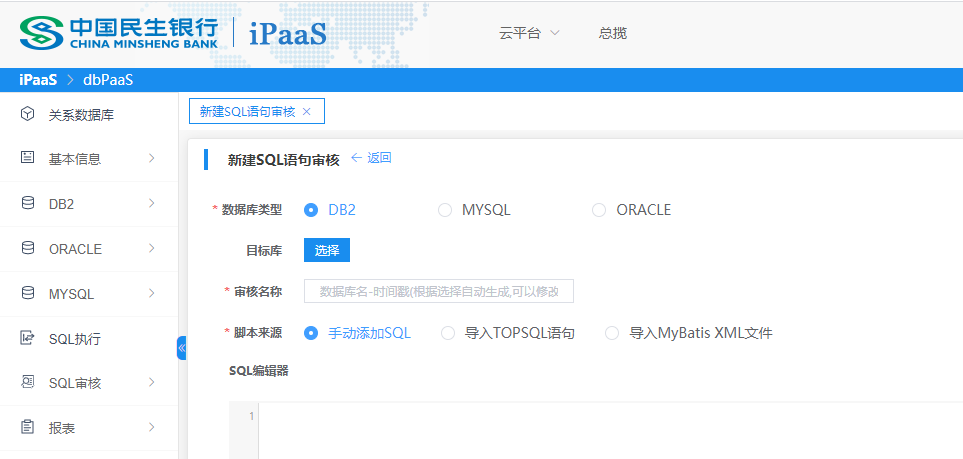Click the 报表 clipboard icon
The height and width of the screenshot is (459, 963).
pos(27,427)
